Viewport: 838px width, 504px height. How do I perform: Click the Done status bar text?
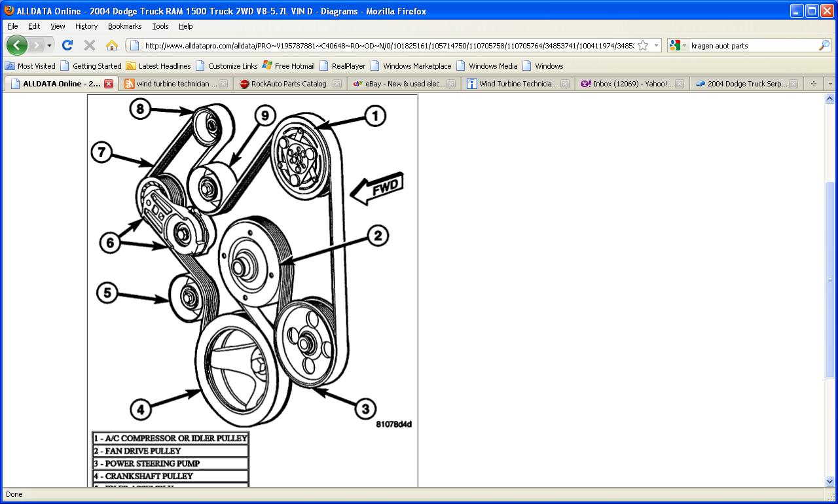[x=14, y=494]
